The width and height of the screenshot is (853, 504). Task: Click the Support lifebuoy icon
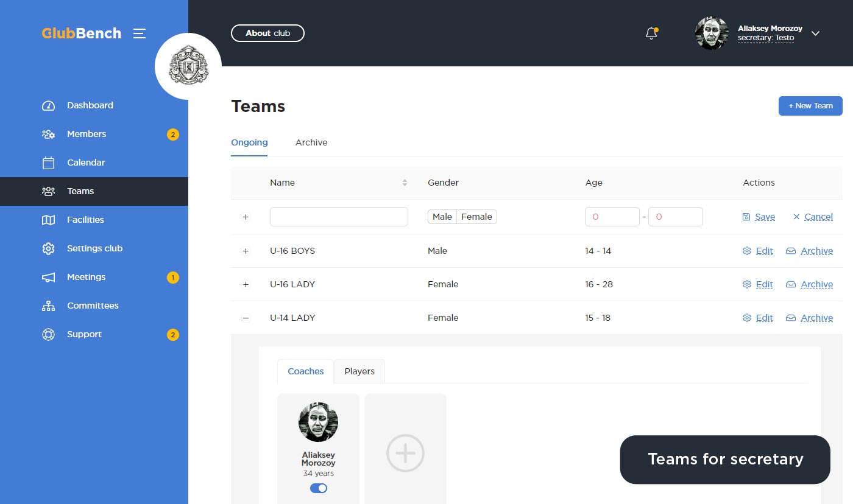(x=48, y=334)
